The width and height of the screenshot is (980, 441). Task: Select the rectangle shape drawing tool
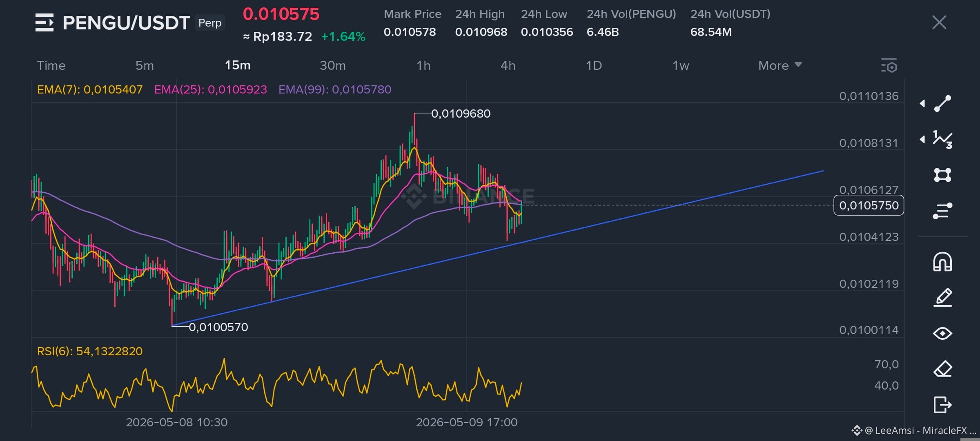pos(942,175)
